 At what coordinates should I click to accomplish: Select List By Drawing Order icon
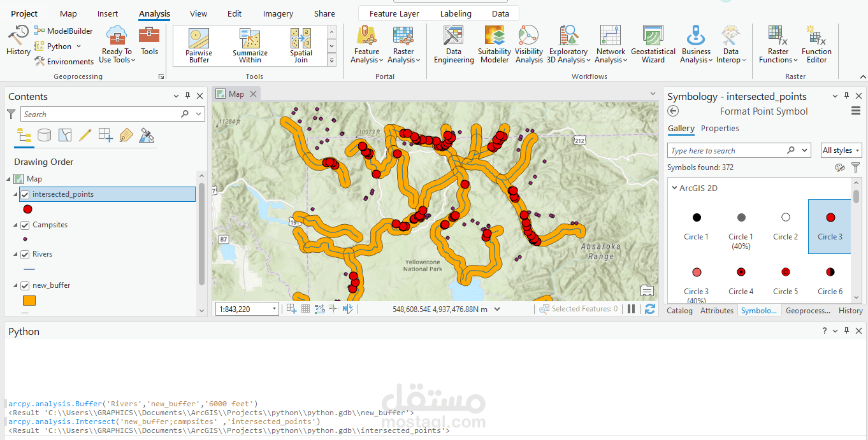[x=24, y=136]
